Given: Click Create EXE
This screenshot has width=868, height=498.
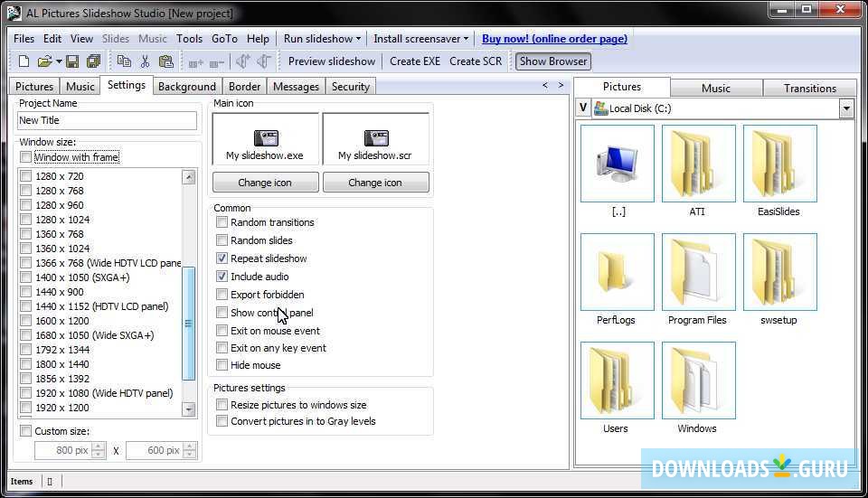Looking at the screenshot, I should (x=415, y=61).
